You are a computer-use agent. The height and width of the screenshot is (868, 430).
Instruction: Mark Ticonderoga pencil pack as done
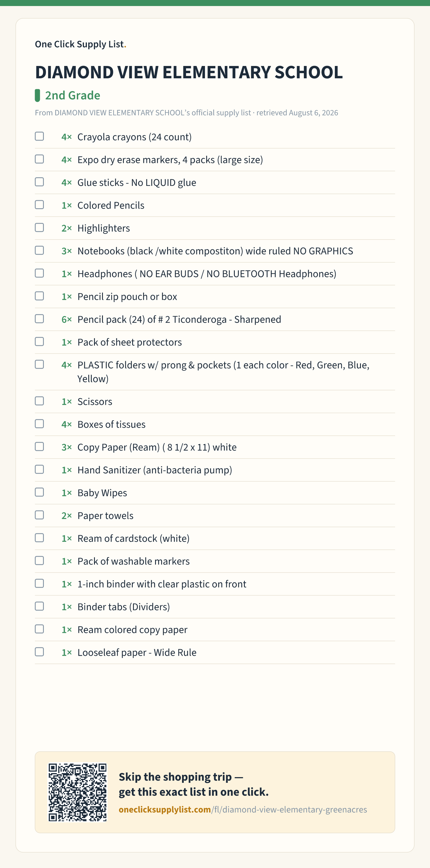click(39, 319)
